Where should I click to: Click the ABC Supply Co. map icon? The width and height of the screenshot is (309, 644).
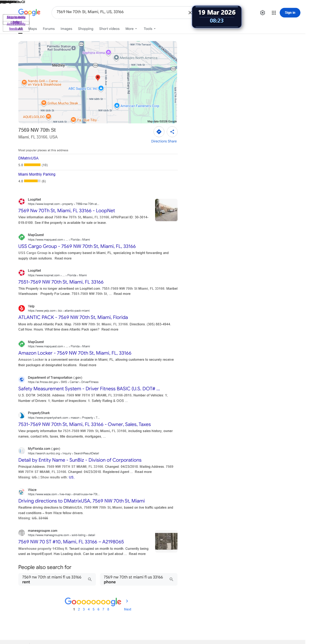coord(101,88)
